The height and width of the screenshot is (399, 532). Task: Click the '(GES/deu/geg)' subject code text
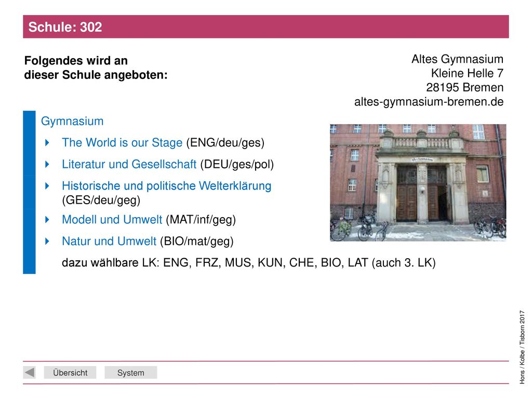101,200
